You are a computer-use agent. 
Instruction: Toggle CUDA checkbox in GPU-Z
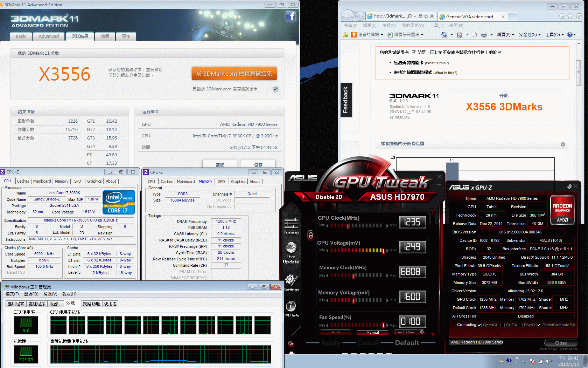coord(503,325)
